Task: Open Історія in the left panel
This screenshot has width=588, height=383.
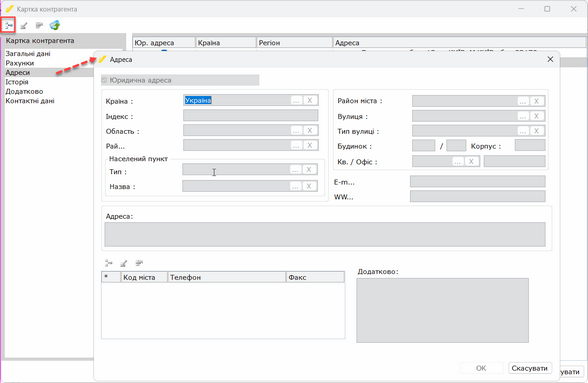Action: pos(16,82)
